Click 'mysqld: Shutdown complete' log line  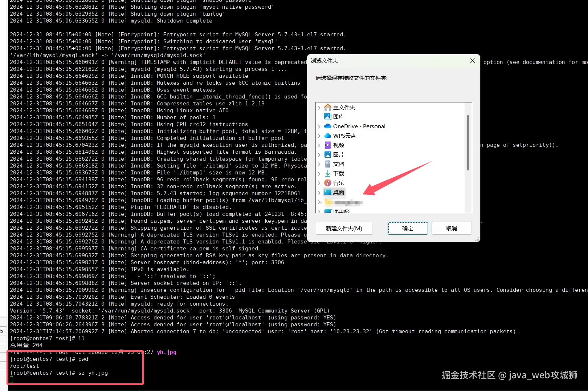111,21
